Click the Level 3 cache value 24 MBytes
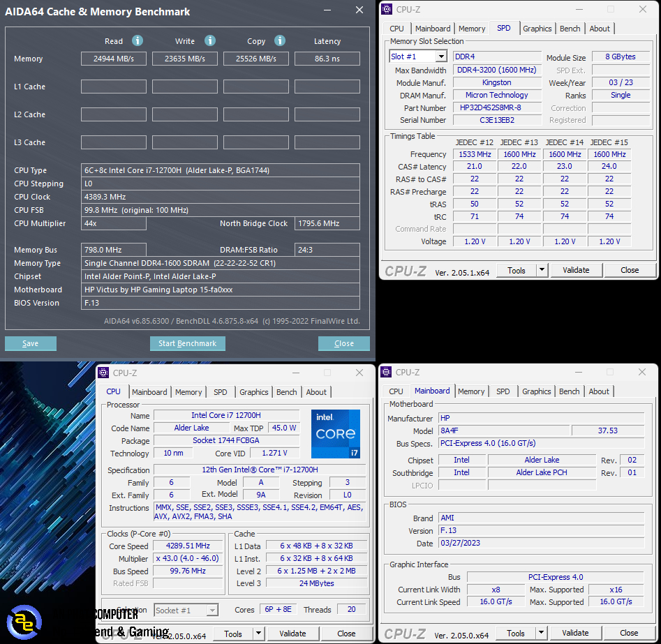The image size is (661, 644). pyautogui.click(x=317, y=583)
